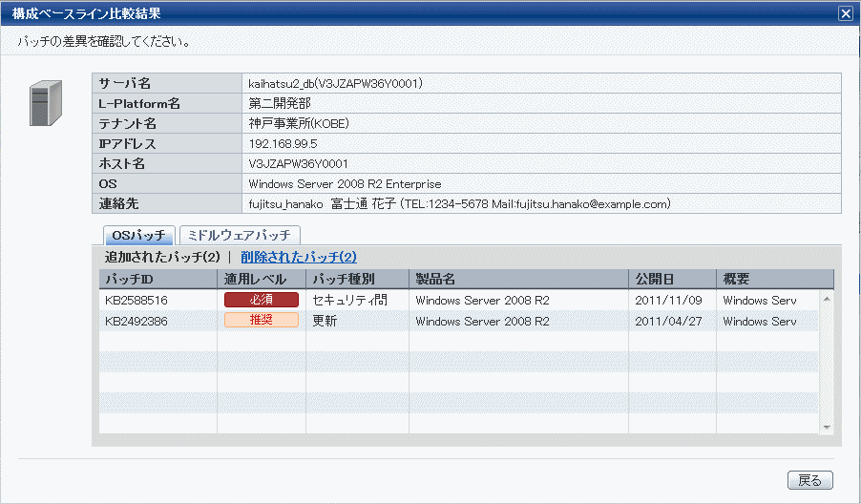Click L-Platform name 第二開発部

click(280, 103)
